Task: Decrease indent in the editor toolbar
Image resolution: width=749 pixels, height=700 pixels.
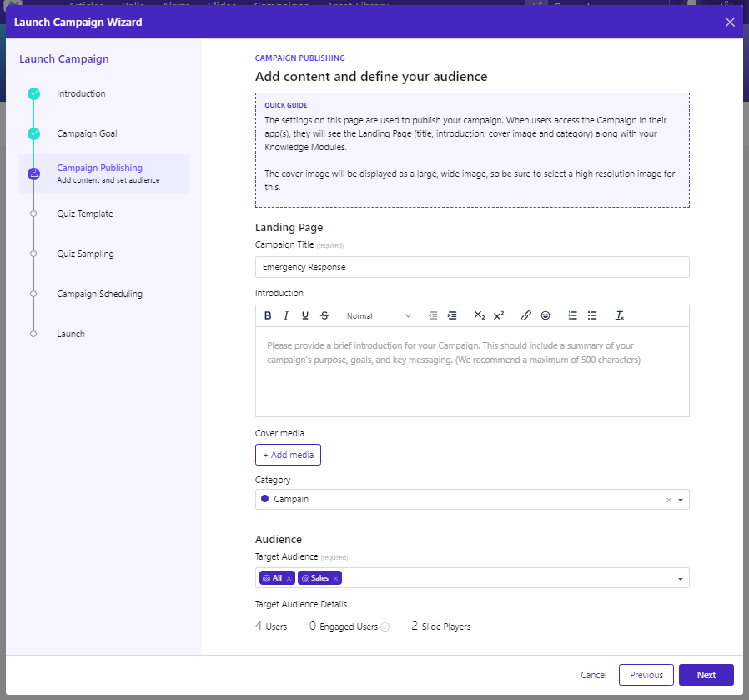Action: coord(433,315)
